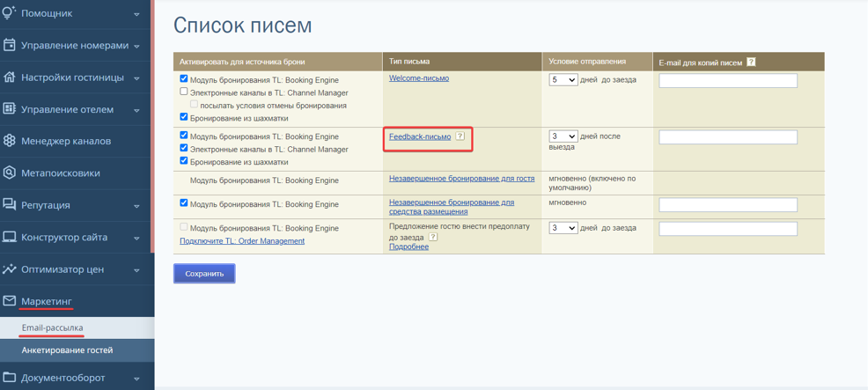Image resolution: width=868 pixels, height=390 pixels.
Task: Click 'Активировать для источника брони' header
Action: click(x=242, y=62)
